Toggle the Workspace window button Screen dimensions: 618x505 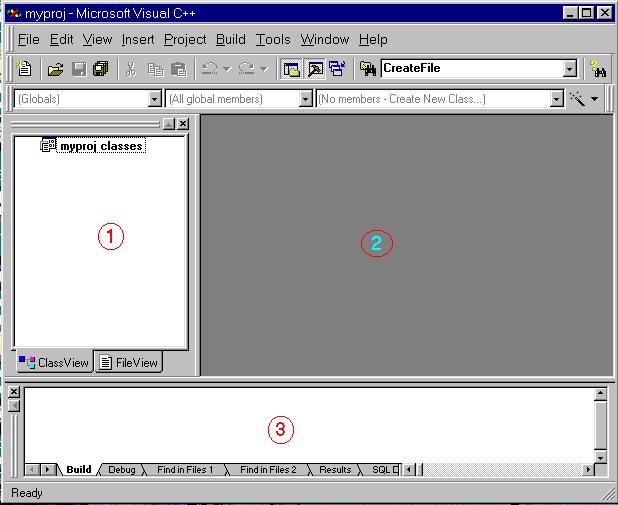(291, 69)
